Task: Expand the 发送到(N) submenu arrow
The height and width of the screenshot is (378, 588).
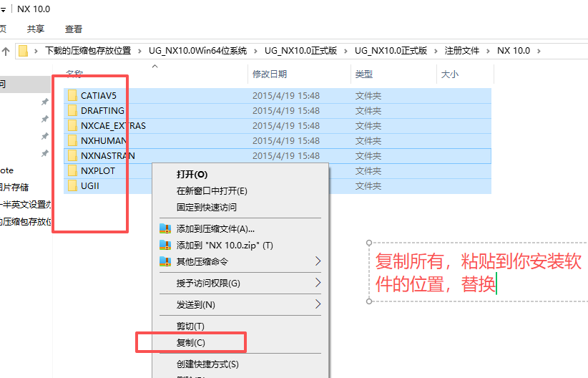Action: [318, 304]
